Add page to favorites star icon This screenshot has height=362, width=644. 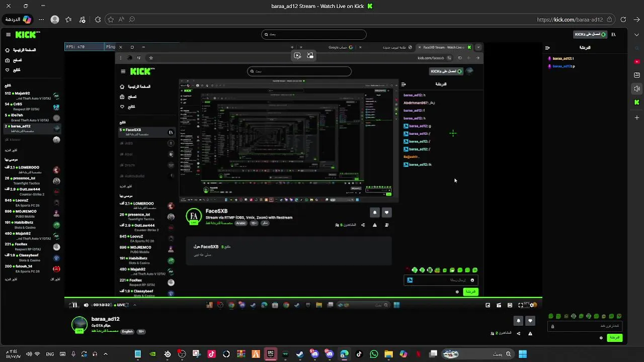(x=111, y=20)
